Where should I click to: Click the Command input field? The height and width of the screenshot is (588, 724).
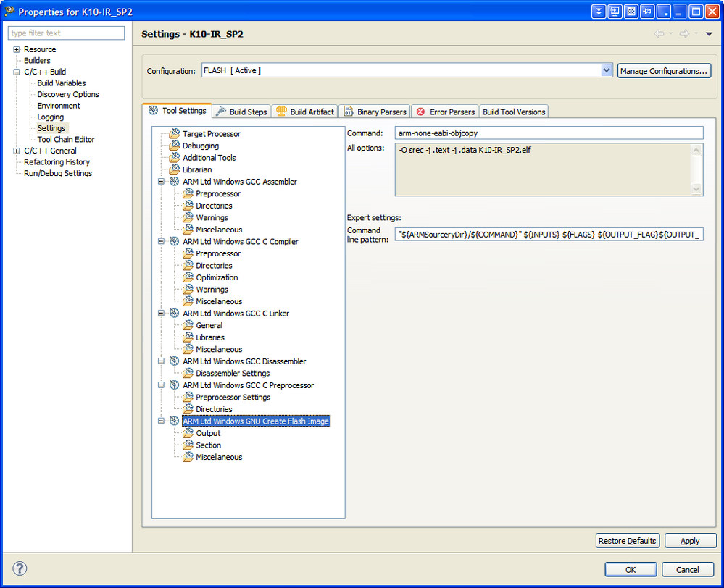[549, 133]
